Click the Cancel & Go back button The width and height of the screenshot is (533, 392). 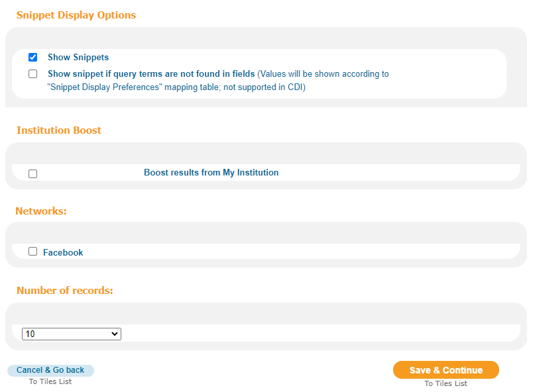pyautogui.click(x=50, y=370)
